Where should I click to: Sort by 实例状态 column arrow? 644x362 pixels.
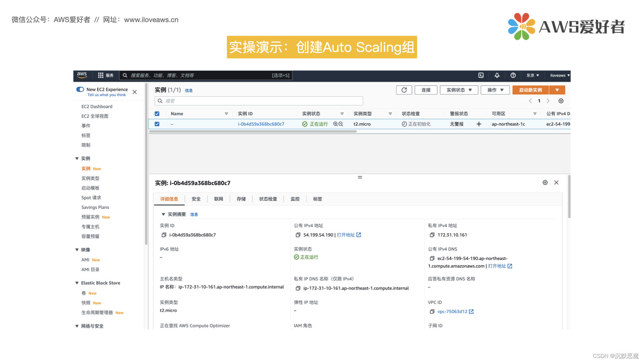click(342, 114)
